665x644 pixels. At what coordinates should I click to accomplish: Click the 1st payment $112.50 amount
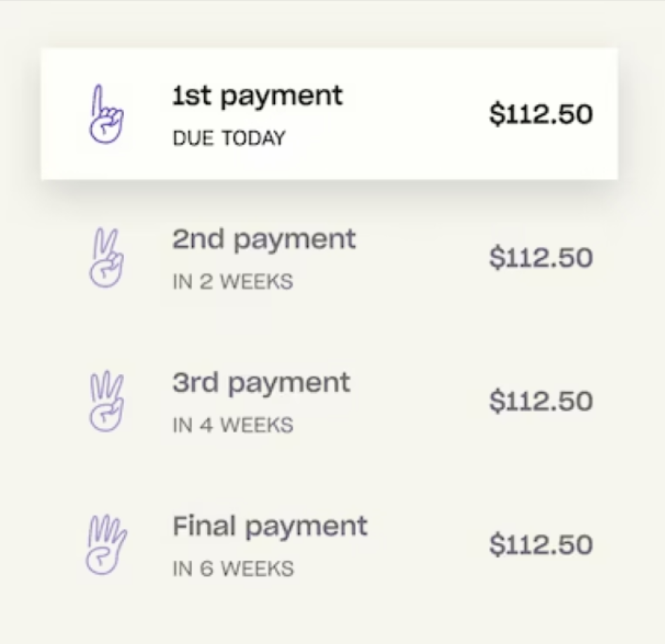pos(541,114)
